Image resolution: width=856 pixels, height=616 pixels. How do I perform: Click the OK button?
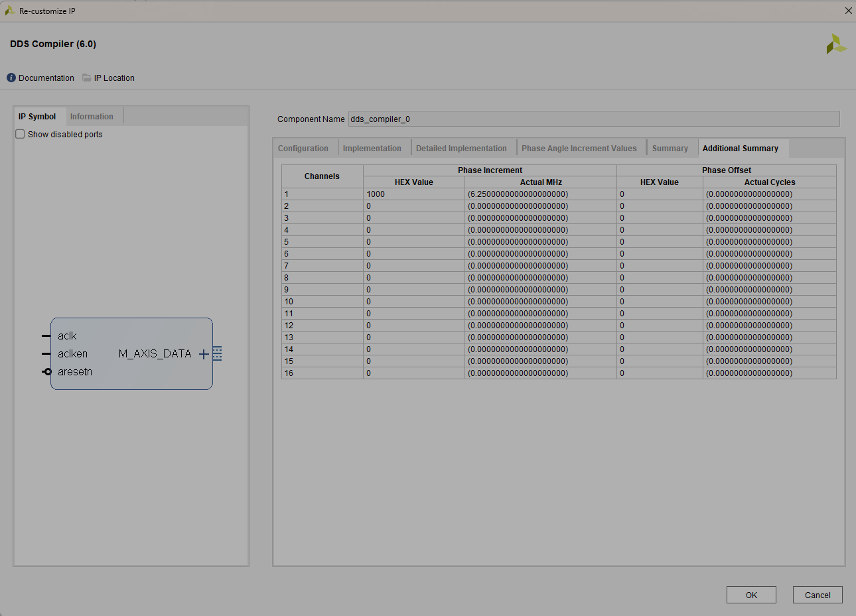click(x=751, y=595)
